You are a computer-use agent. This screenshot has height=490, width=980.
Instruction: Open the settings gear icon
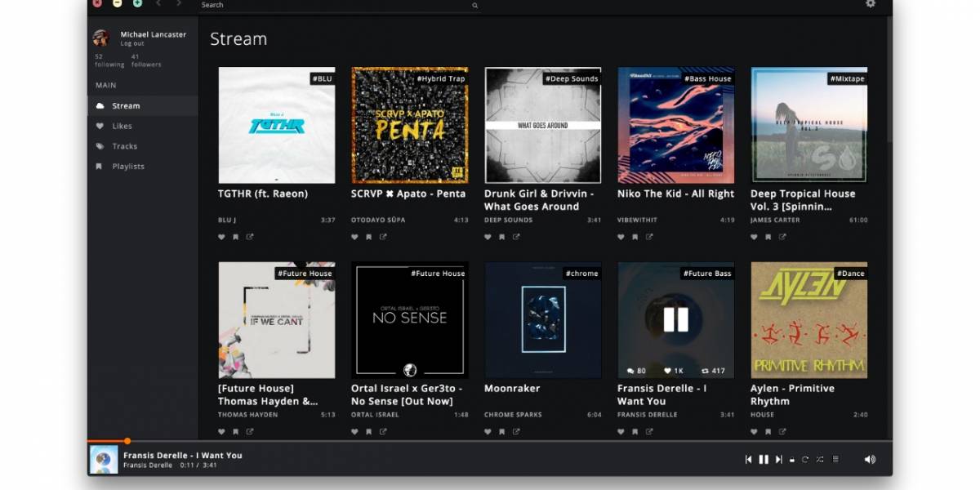click(x=871, y=4)
